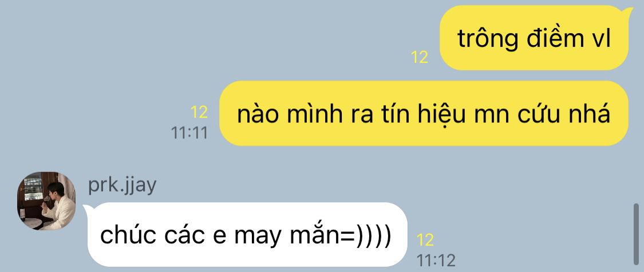Click the unread count beside "trông điềm vl"
Screen dimensions: 644x272
420,57
